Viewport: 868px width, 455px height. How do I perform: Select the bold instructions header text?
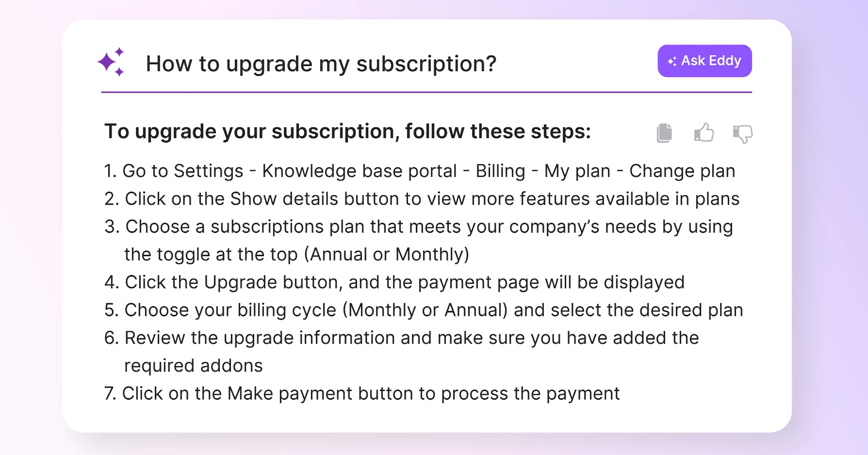[347, 131]
